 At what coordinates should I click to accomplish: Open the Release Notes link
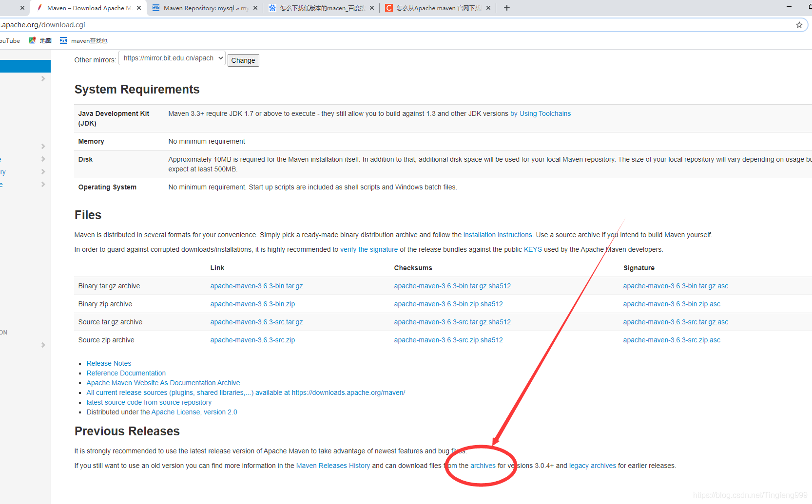pos(109,363)
